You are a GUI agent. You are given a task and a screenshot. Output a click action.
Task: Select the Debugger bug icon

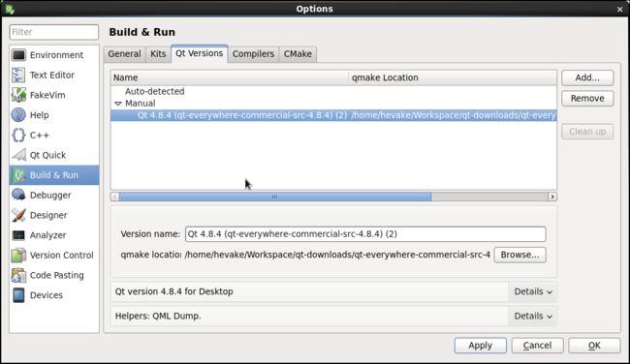[x=18, y=195]
